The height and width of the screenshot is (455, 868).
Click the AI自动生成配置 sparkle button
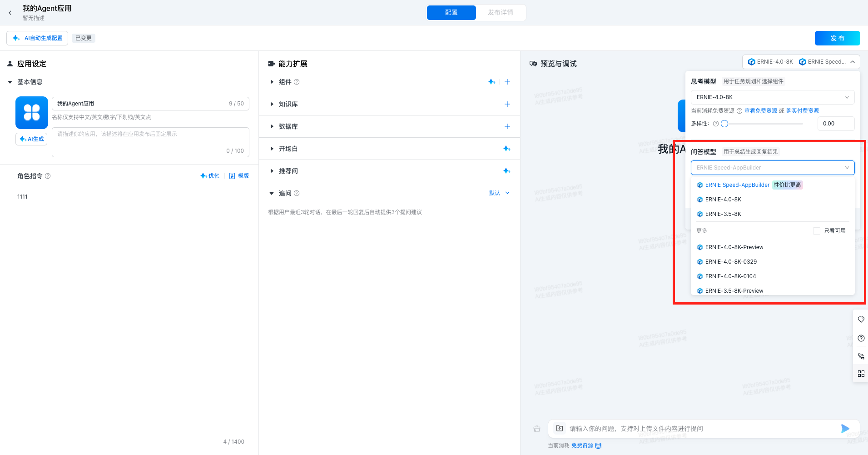click(37, 38)
